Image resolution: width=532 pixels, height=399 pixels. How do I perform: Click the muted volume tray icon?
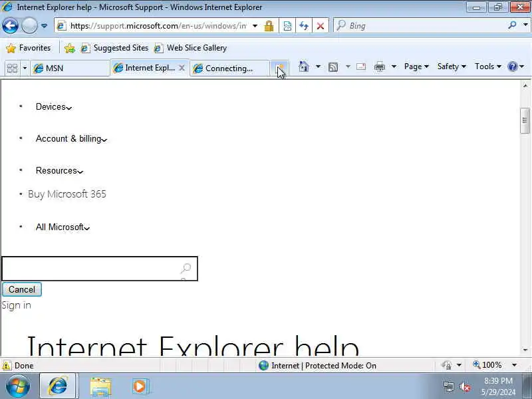465,386
